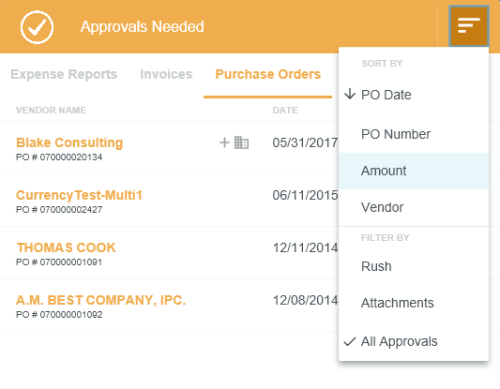
Task: Sort by PO Number
Action: (x=414, y=134)
